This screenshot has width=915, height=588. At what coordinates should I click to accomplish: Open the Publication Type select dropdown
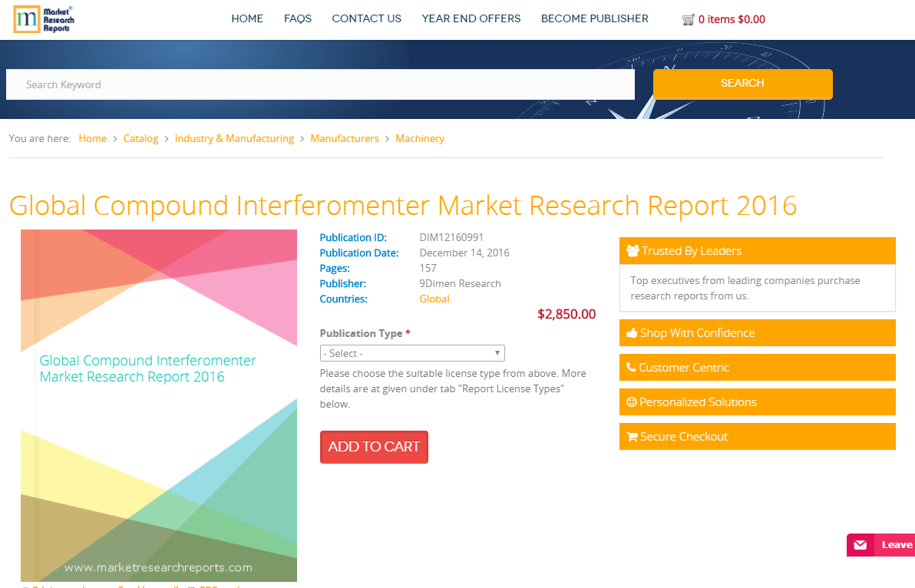coord(412,353)
